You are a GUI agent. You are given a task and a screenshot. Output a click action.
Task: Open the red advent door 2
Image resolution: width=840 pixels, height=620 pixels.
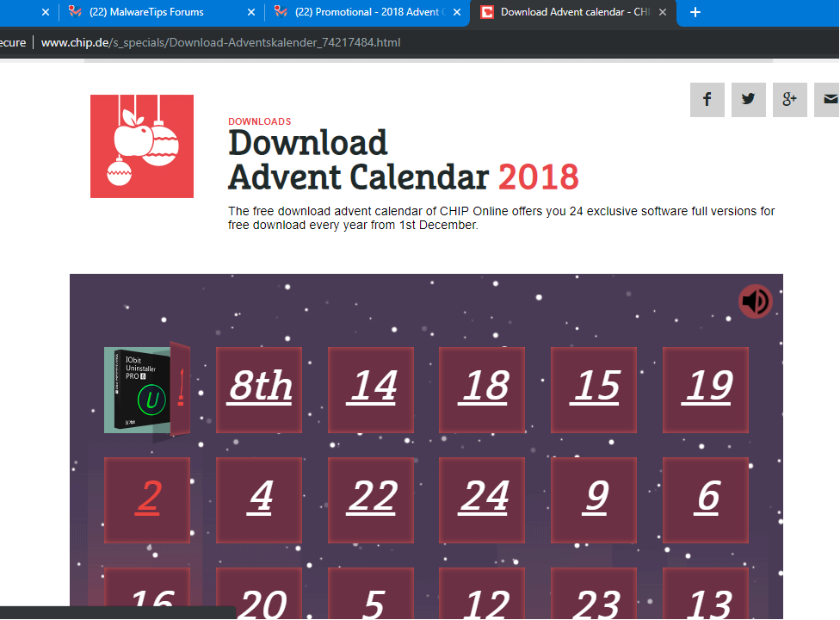pos(147,500)
